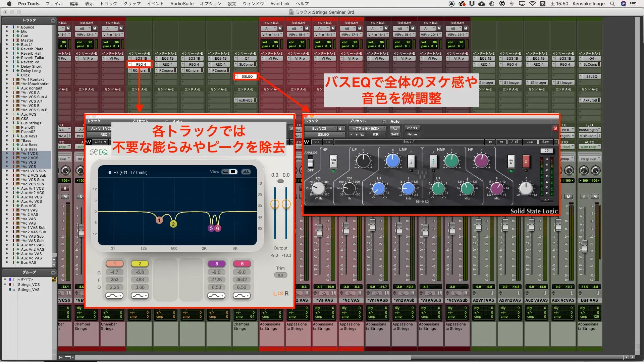Toggle the REQ View mode switch

pos(230,172)
